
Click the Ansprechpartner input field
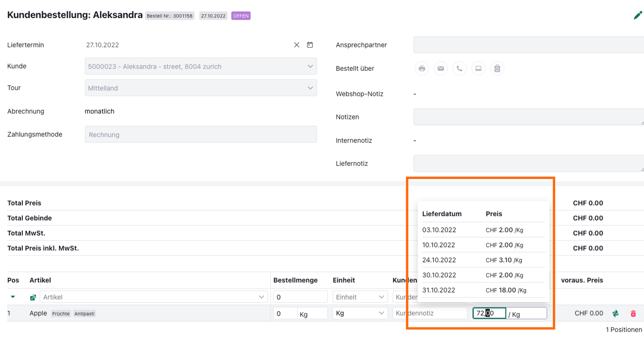[x=528, y=45]
